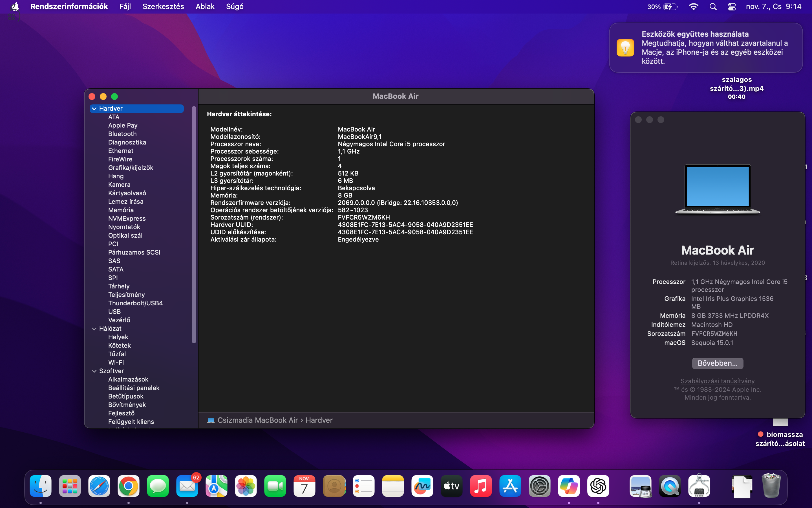Open System Settings gear in dock
This screenshot has height=508, width=812.
[x=539, y=486]
